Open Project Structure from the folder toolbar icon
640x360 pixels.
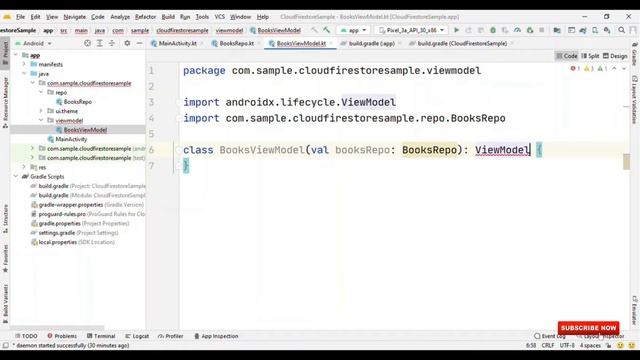coord(557,30)
